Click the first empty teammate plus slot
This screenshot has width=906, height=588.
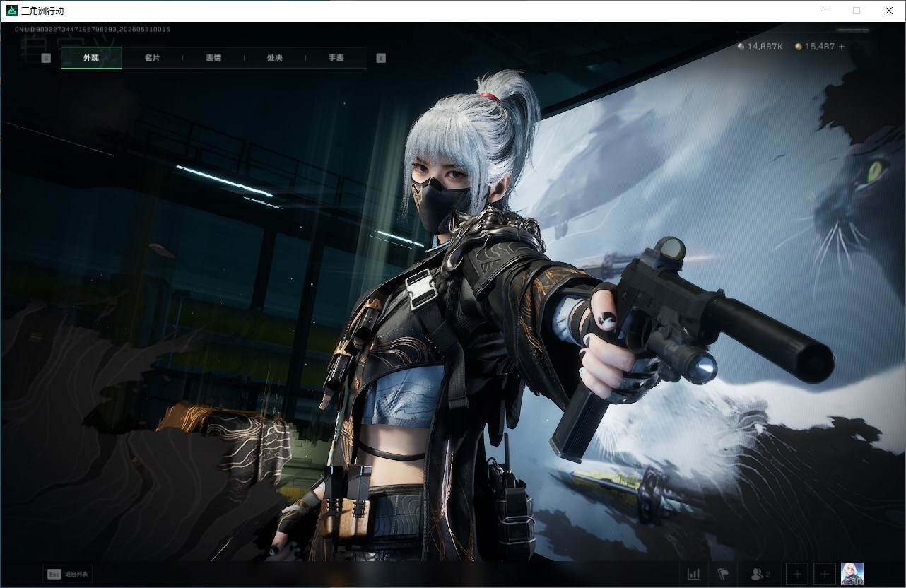796,574
